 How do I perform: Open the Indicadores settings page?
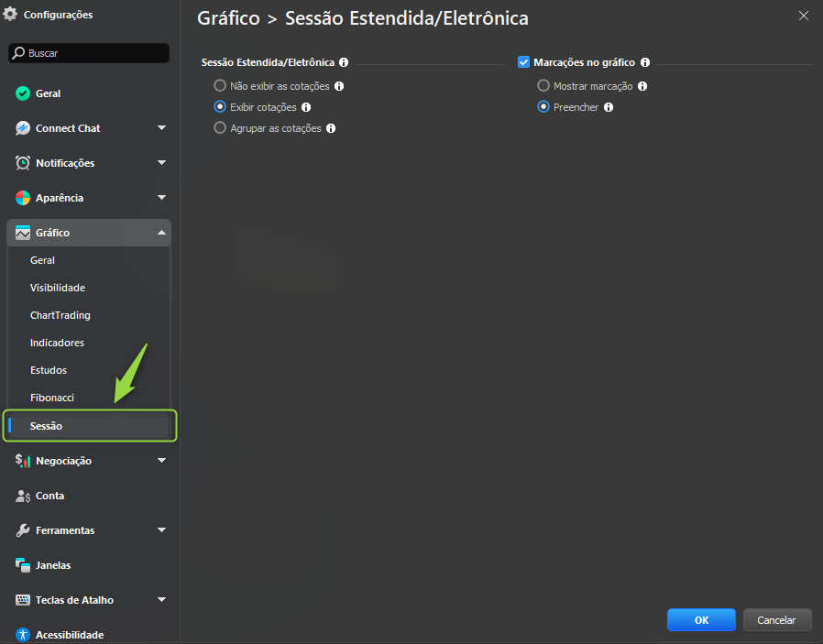point(57,343)
